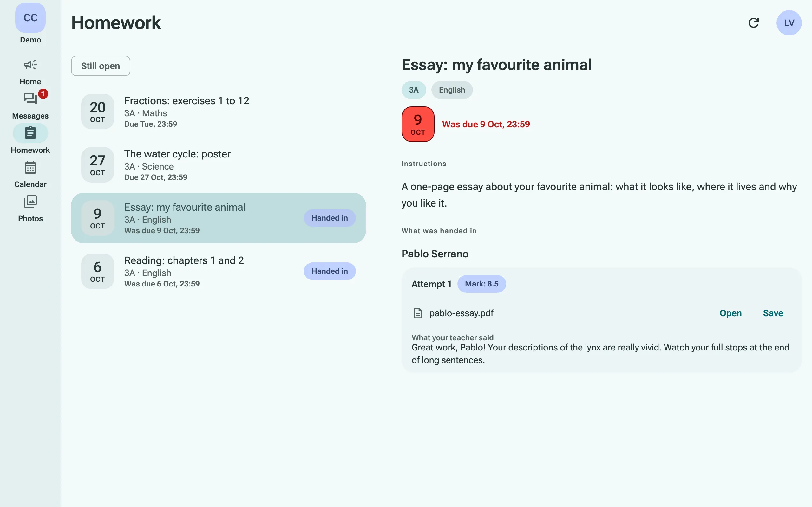Select Fractions: exercises 1 to 12

click(218, 112)
